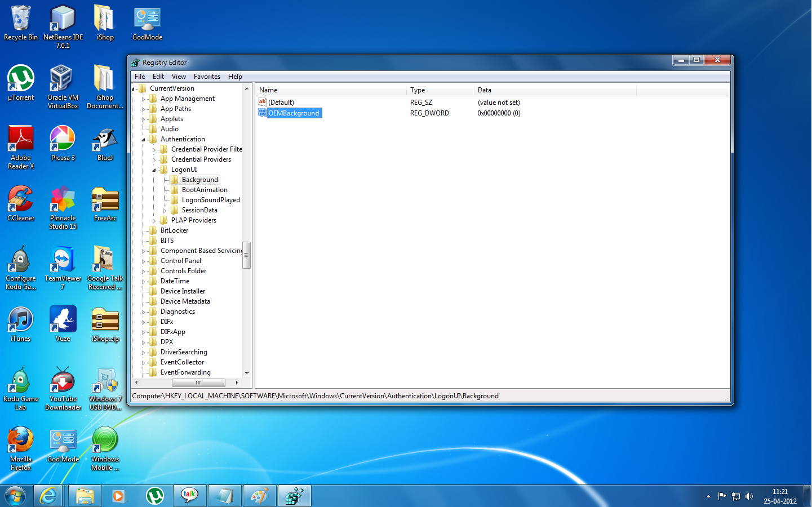Expand the SessionData key
The height and width of the screenshot is (507, 812).
[x=165, y=211]
